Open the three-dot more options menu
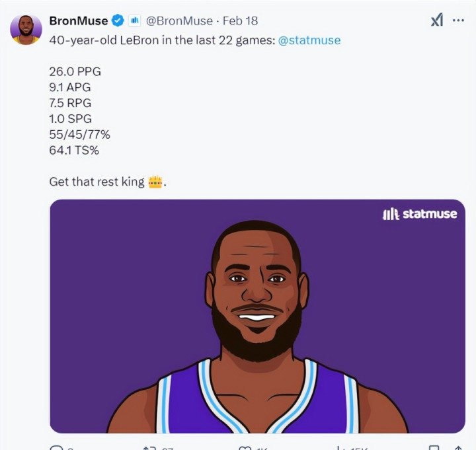 (458, 20)
